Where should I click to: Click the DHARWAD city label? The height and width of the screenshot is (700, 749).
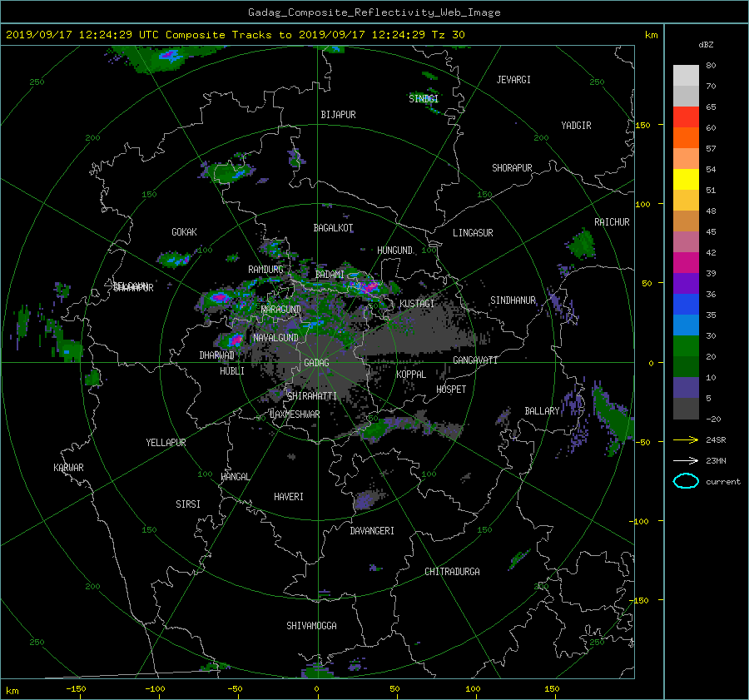[x=217, y=355]
